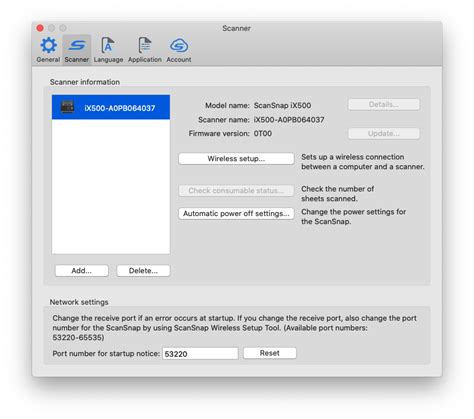Reset the startup notice port number

click(x=270, y=353)
